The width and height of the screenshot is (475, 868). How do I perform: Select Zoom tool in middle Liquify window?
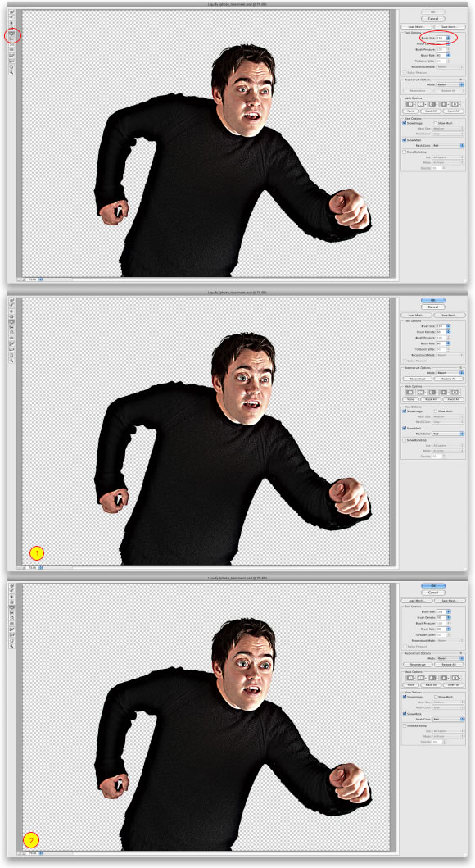point(11,361)
